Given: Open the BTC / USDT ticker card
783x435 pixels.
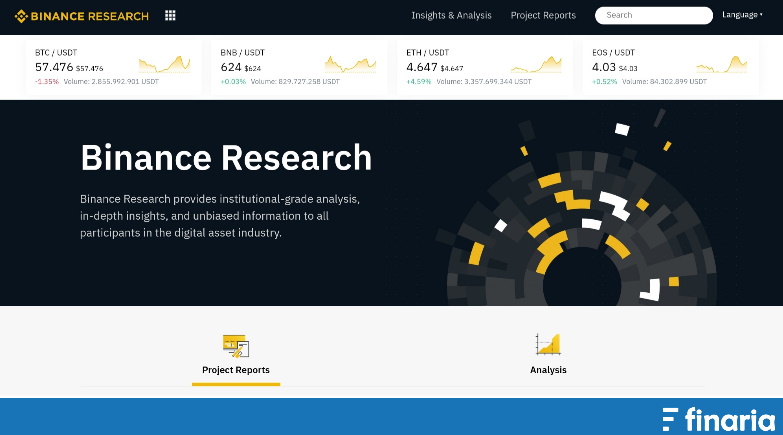Looking at the screenshot, I should click(x=114, y=67).
